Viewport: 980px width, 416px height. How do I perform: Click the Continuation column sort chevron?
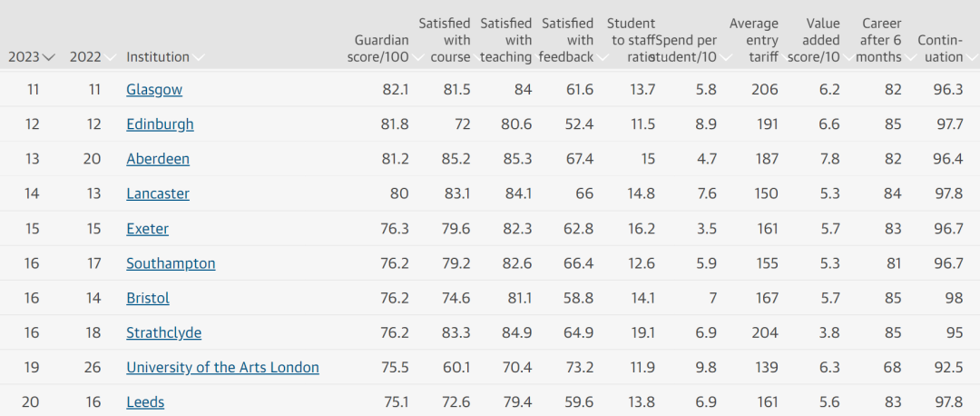970,57
